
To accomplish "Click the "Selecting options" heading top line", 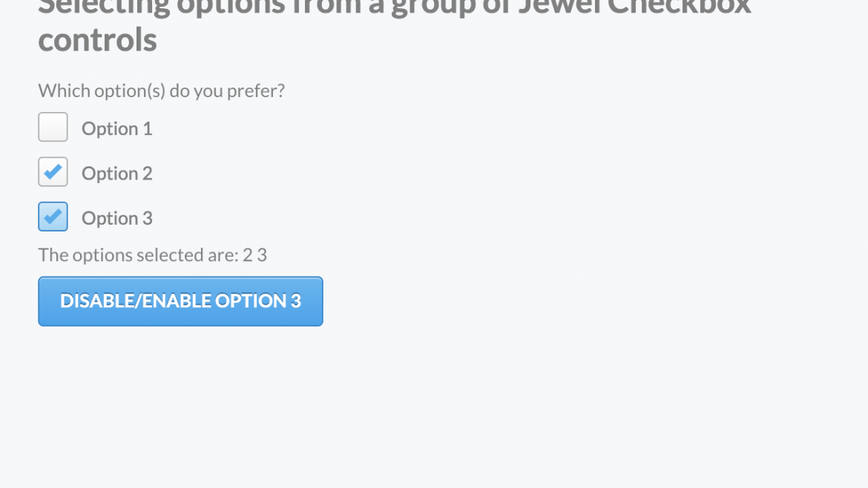I will tap(394, 7).
